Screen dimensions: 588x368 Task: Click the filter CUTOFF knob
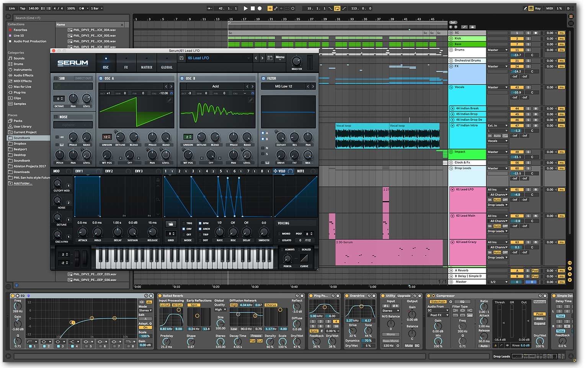coord(281,137)
